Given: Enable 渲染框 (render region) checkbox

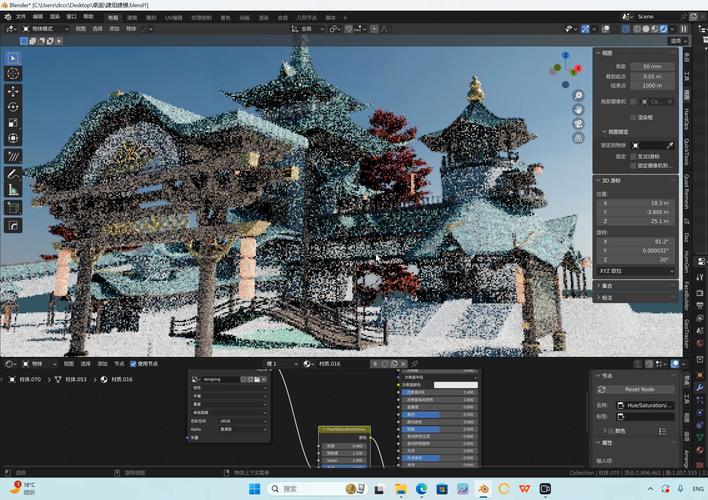Looking at the screenshot, I should tap(633, 117).
